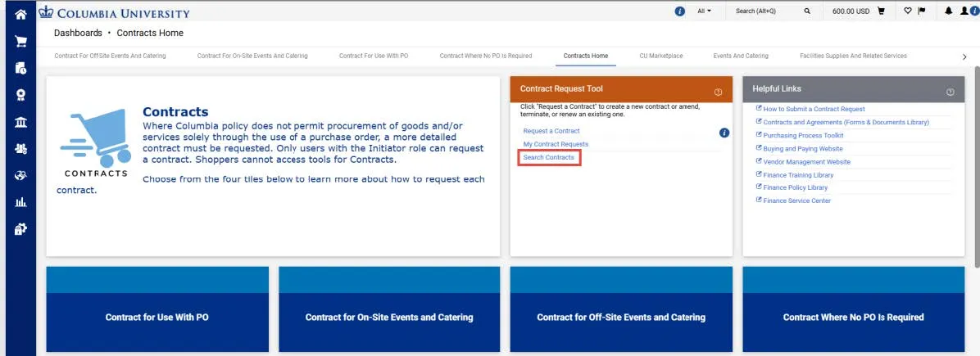Expand the All search category dropdown
The height and width of the screenshot is (356, 980).
[x=704, y=11]
